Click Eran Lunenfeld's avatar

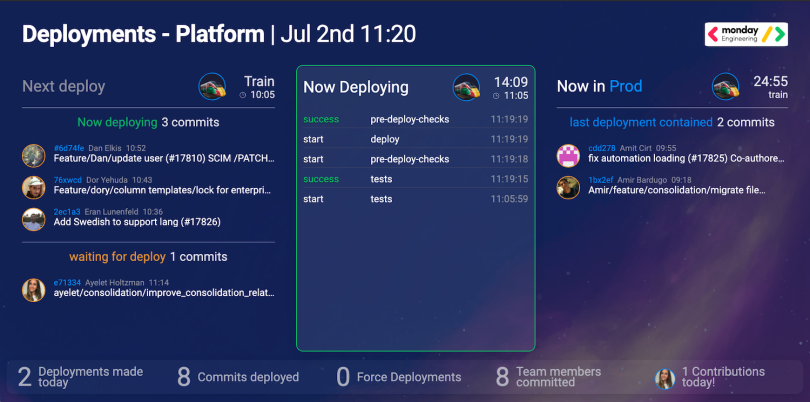(34, 219)
